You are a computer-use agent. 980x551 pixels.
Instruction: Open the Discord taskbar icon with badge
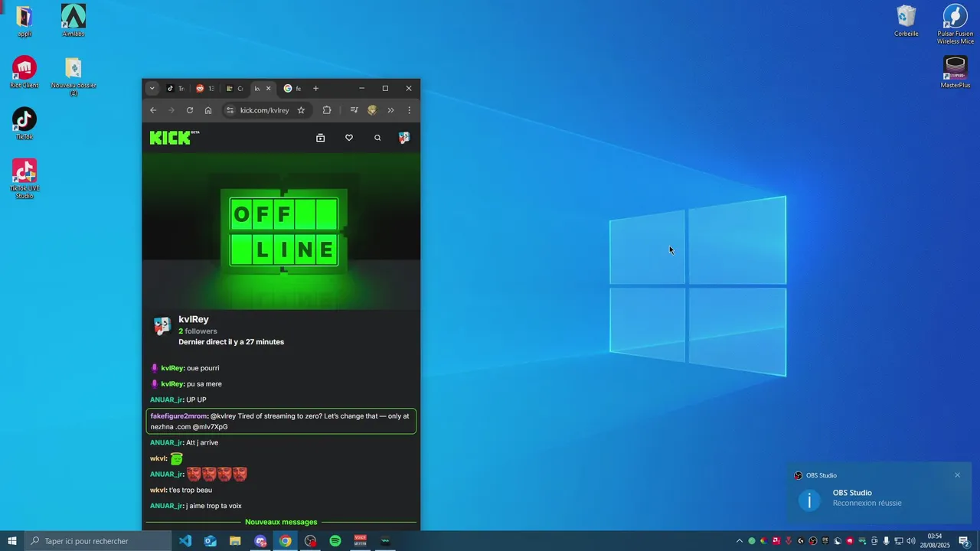click(260, 541)
